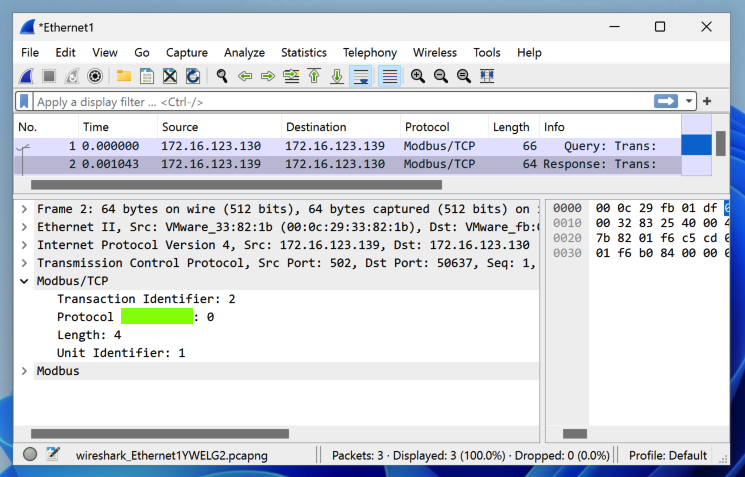This screenshot has height=477, width=745.
Task: Stop the running packet capture
Action: [49, 76]
